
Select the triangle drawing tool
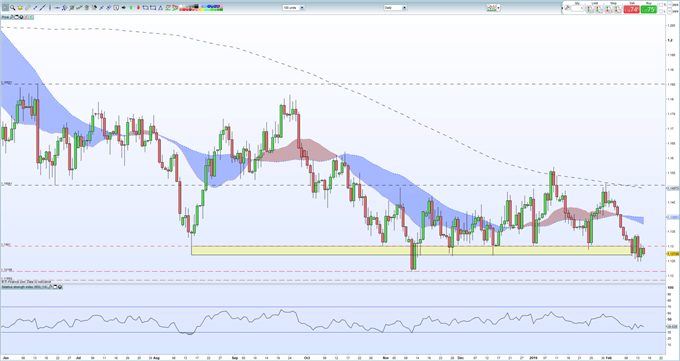pyautogui.click(x=160, y=7)
